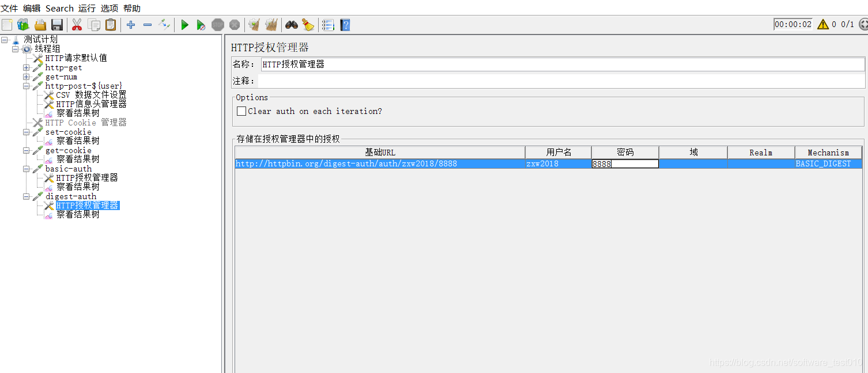This screenshot has height=373, width=868.
Task: Click the 注释 comment input field
Action: 563,81
